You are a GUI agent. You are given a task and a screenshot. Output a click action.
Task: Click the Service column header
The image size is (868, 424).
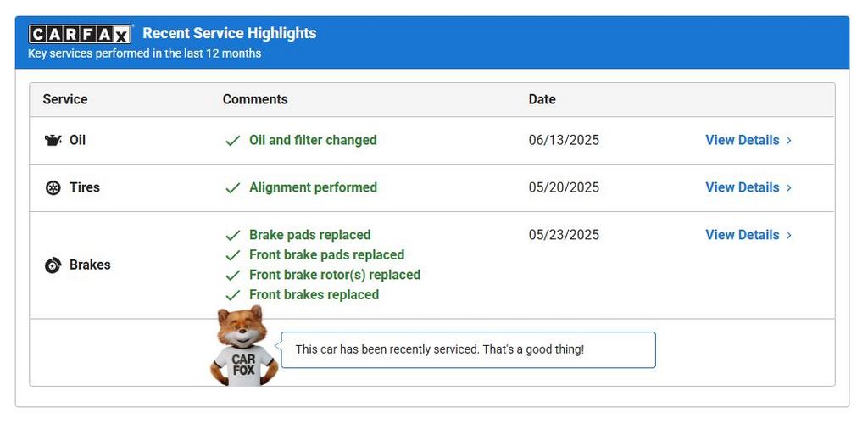[x=65, y=99]
